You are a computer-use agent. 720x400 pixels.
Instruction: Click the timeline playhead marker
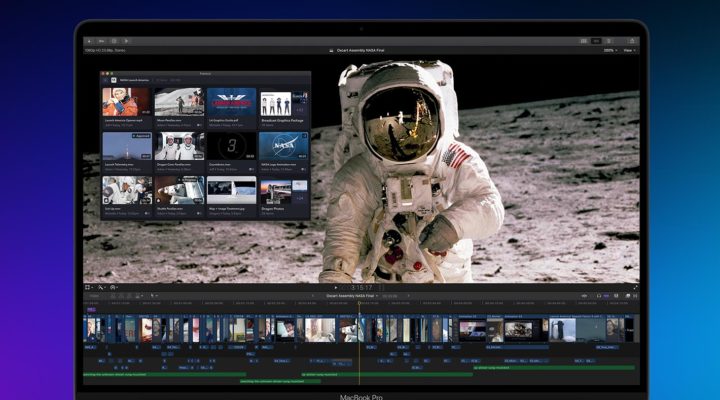click(x=359, y=303)
